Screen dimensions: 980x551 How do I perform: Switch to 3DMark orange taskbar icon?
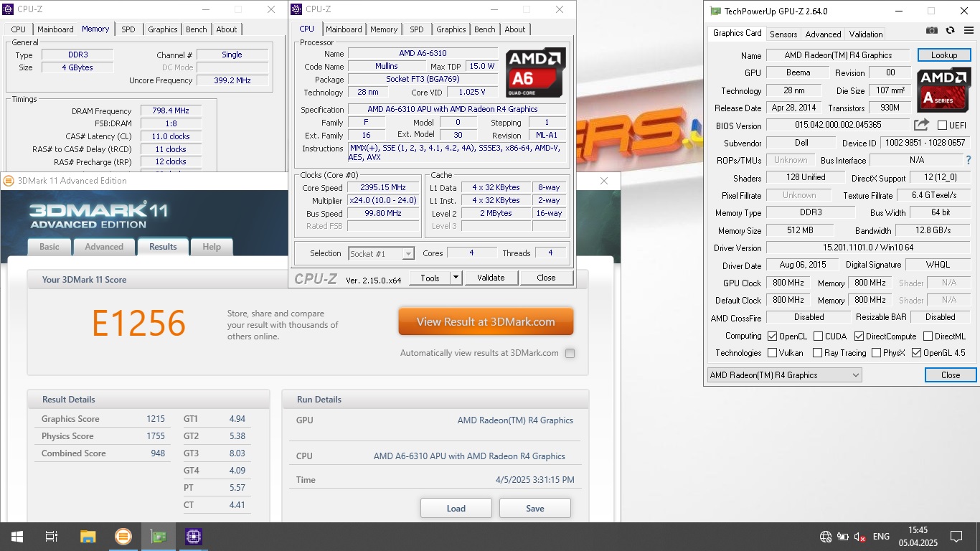click(x=123, y=536)
